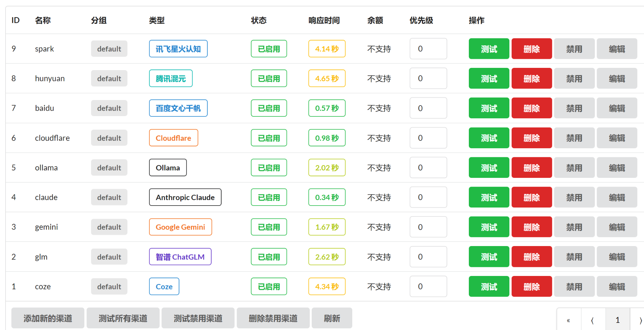Focus priority field for cloudflare row
Screen dimensions: 644x330
428,138
